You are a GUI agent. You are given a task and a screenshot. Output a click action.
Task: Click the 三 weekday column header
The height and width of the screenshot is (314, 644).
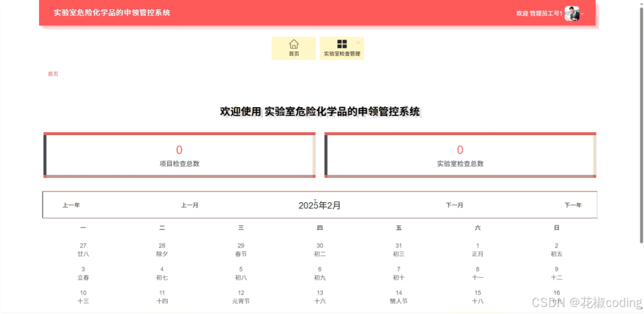[x=241, y=228]
